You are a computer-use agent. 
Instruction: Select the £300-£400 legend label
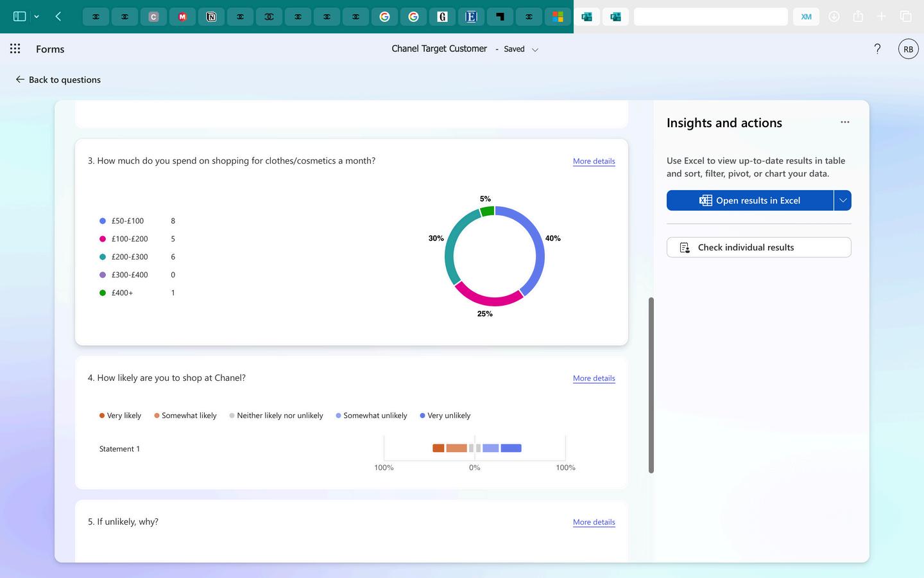click(130, 275)
